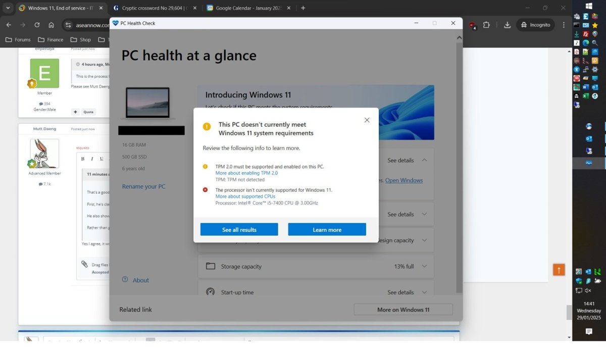Click the See all results button
The image size is (606, 364).
point(239,230)
